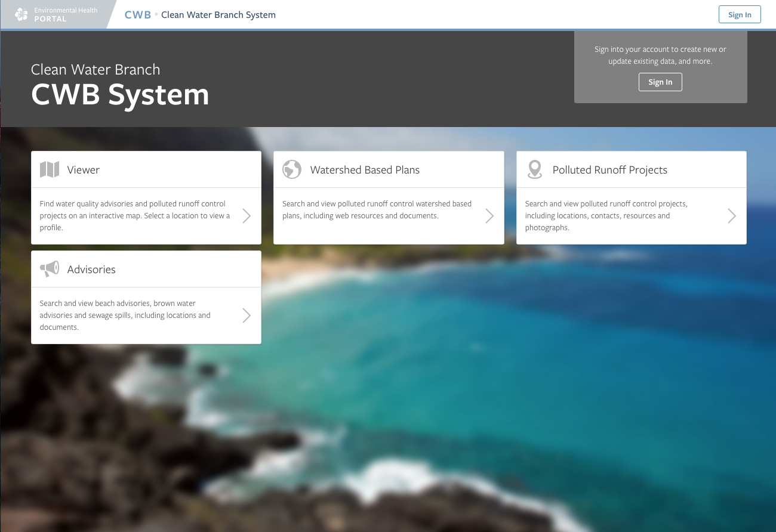Click the Clean Water Branch System header title
The image size is (776, 532).
coord(218,15)
